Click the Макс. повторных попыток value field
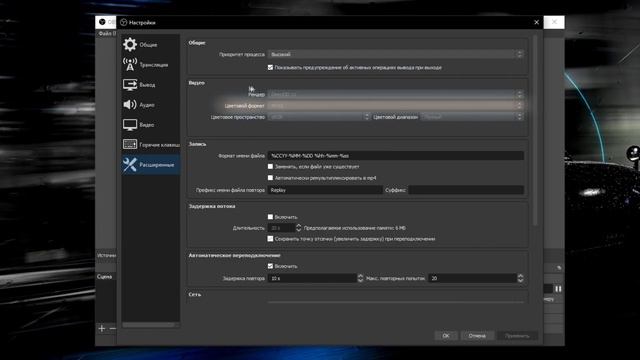The width and height of the screenshot is (640, 360). 472,278
